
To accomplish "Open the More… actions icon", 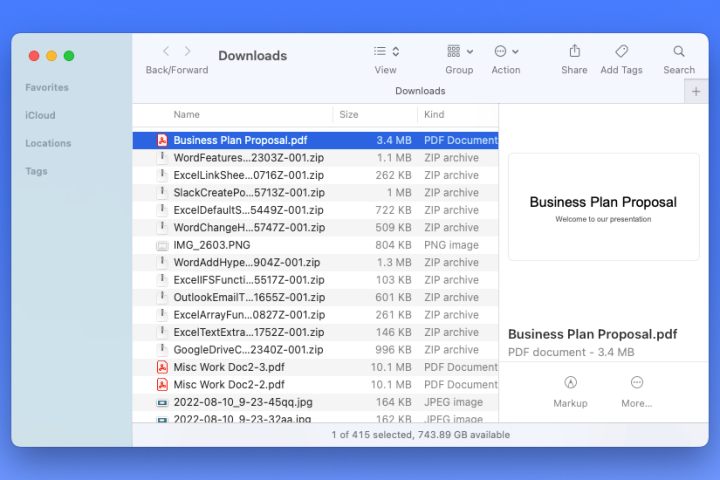I will pyautogui.click(x=636, y=382).
